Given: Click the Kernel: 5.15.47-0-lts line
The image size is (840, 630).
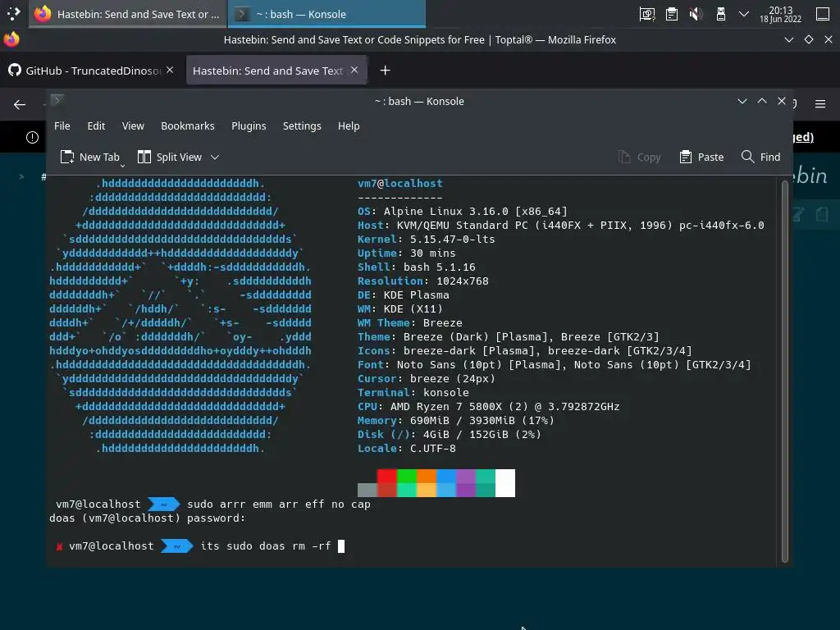Looking at the screenshot, I should 427,239.
